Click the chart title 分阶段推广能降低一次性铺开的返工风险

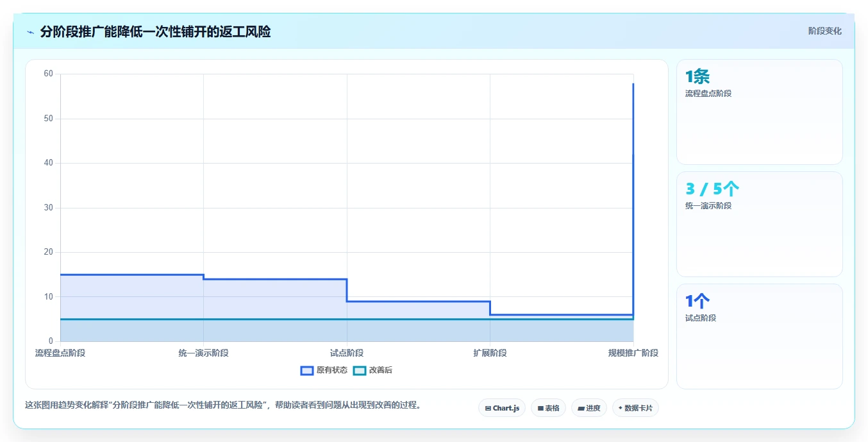tap(155, 32)
